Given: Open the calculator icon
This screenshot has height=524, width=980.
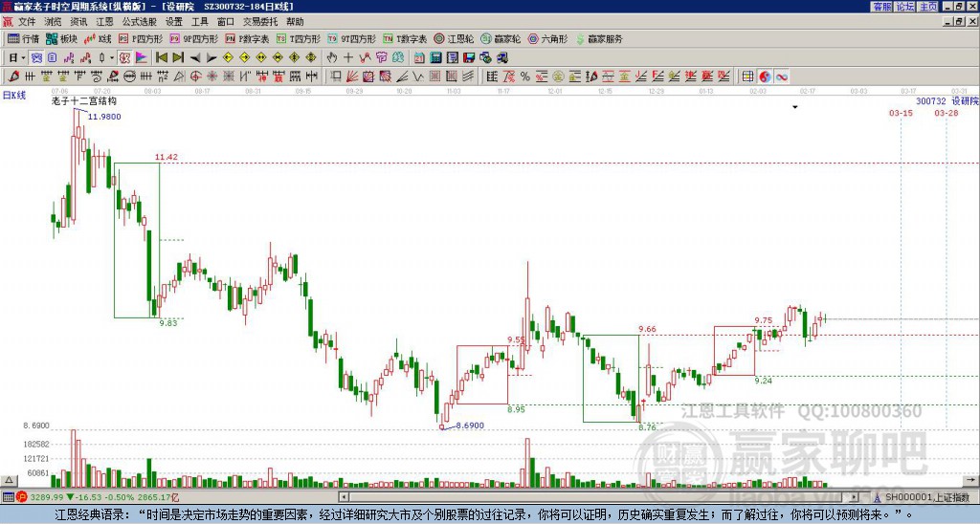Looking at the screenshot, I should pyautogui.click(x=436, y=58).
